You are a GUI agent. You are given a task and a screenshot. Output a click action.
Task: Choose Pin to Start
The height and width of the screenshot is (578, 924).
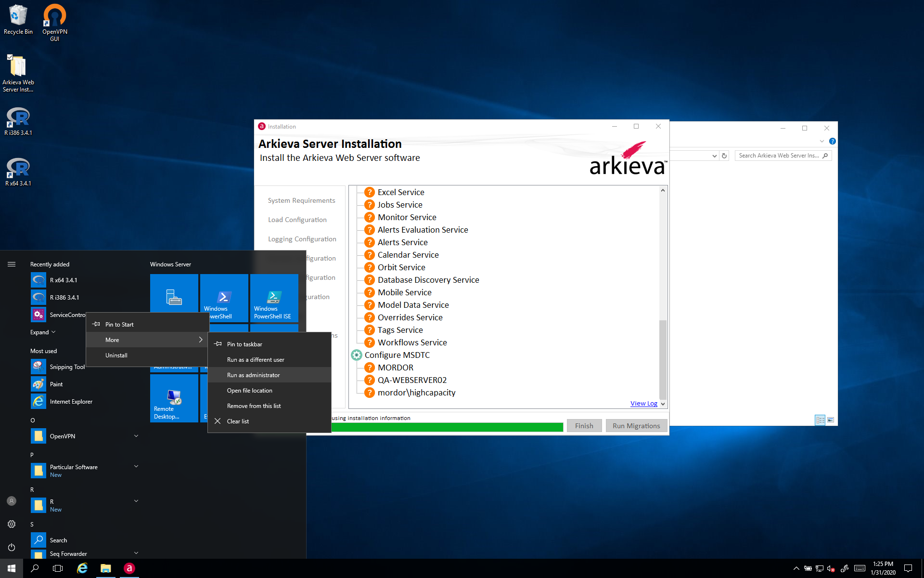[147, 324]
